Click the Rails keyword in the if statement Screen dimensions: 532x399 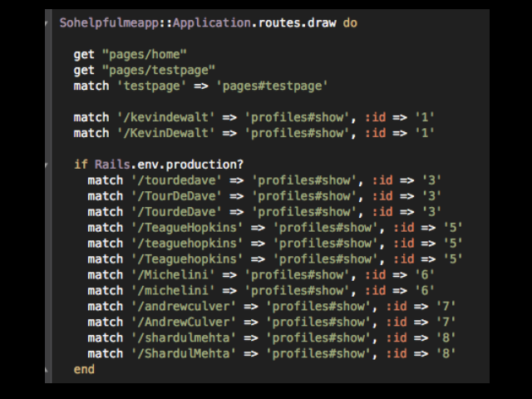pyautogui.click(x=111, y=165)
